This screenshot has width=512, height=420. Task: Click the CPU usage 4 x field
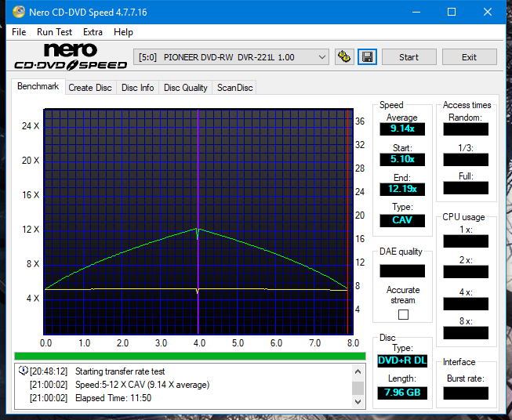pos(466,304)
